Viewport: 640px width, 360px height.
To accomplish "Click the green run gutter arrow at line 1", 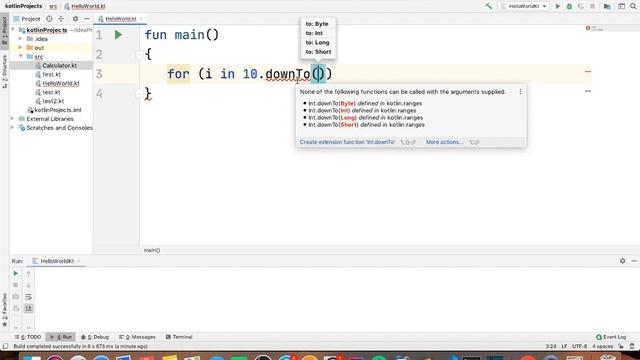I will [118, 35].
